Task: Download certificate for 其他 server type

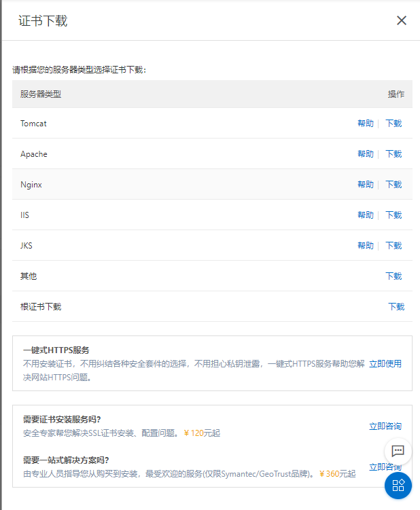Action: pos(393,276)
